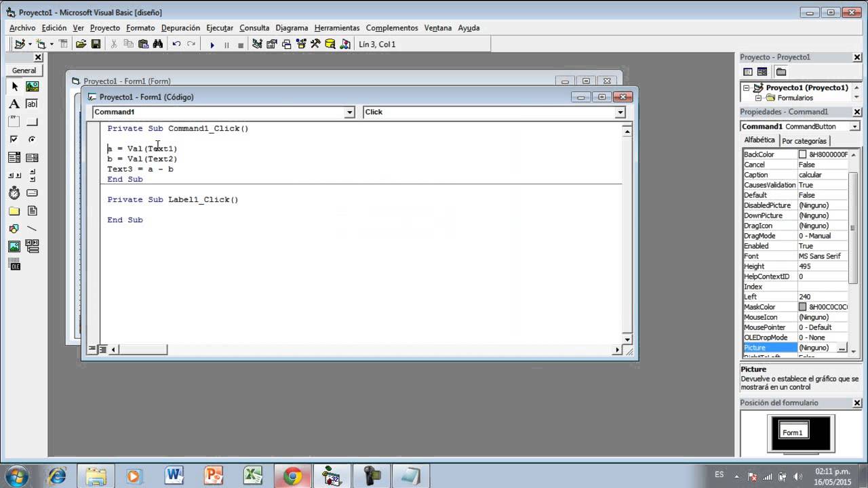The image size is (868, 488).
Task: Choose the DirListBox folder control tool
Action: click(14, 211)
